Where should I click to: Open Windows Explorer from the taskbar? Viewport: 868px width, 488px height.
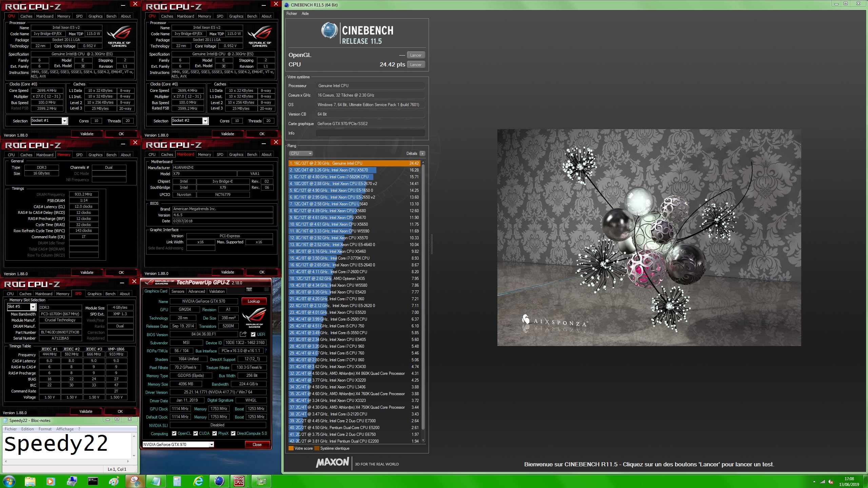coord(30,481)
